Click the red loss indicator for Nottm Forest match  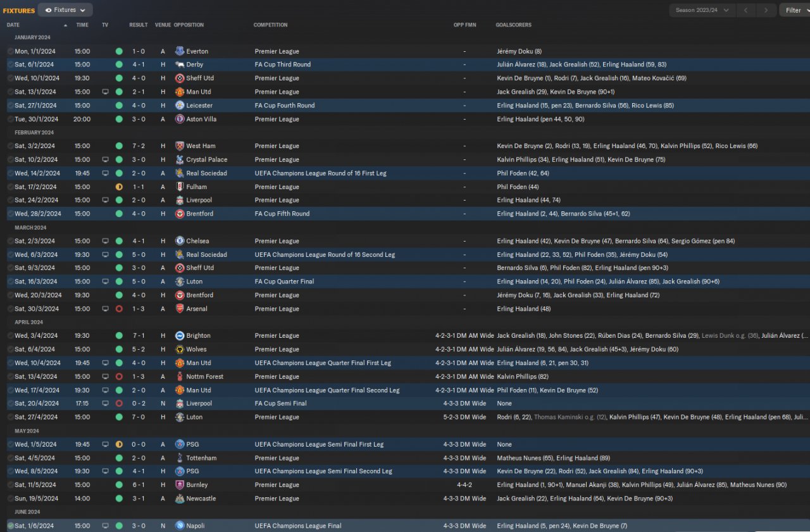point(119,376)
